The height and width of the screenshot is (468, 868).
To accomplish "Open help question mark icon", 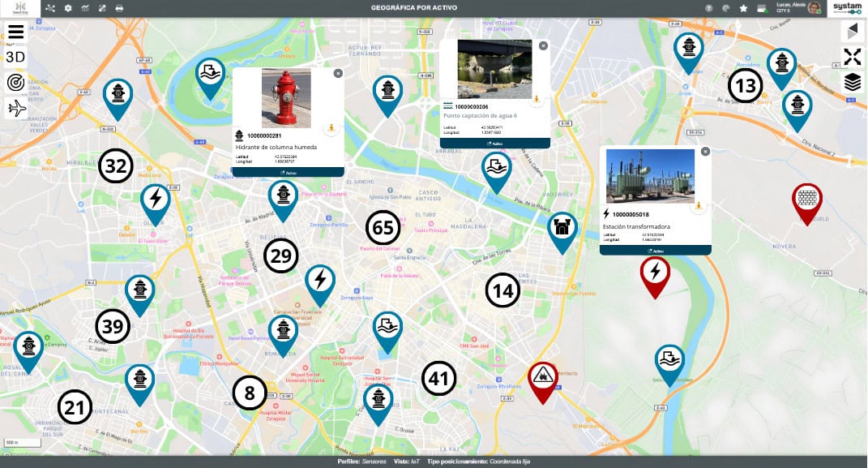I will pos(709,8).
